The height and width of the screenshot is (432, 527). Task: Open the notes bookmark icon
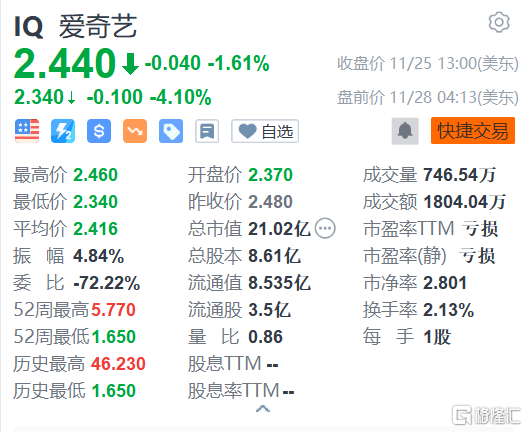pyautogui.click(x=207, y=131)
